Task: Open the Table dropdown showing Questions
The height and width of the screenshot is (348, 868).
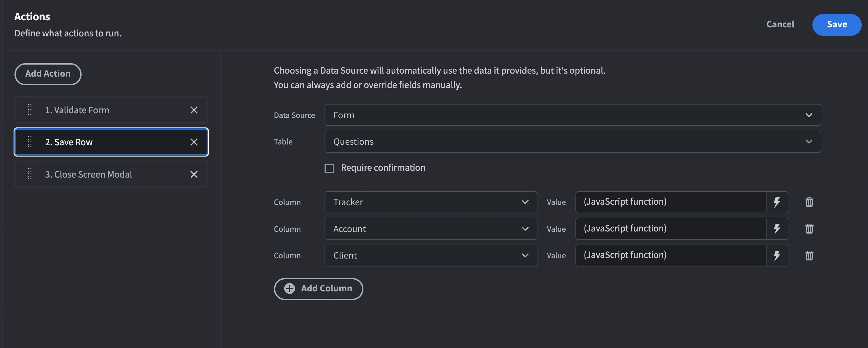Action: (x=572, y=142)
